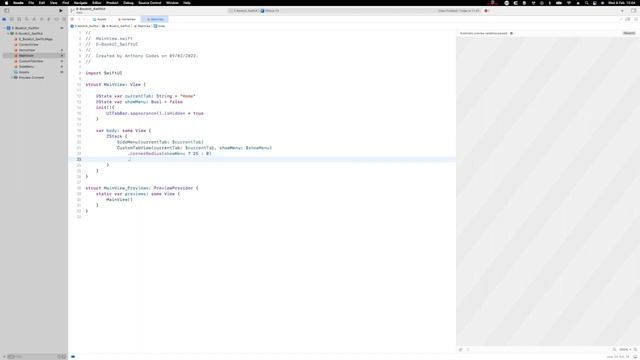The width and height of the screenshot is (640, 360).
Task: Click the canvas zoom percentage
Action: (625, 349)
